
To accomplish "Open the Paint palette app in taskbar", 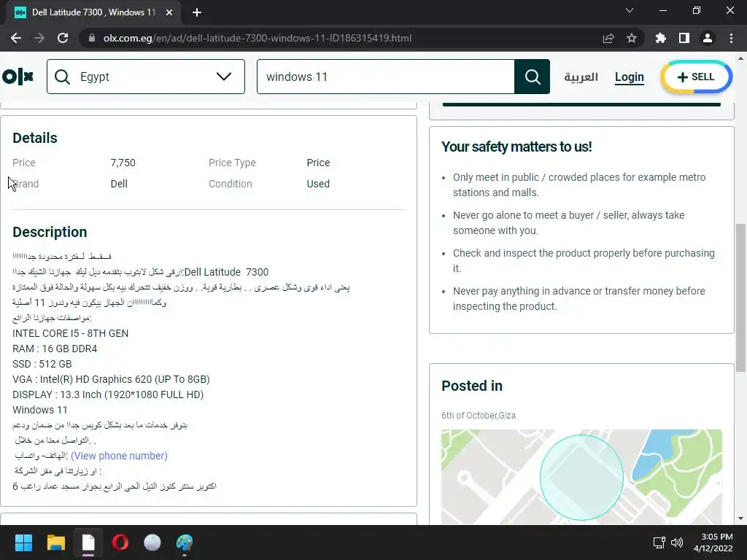I will tap(185, 542).
